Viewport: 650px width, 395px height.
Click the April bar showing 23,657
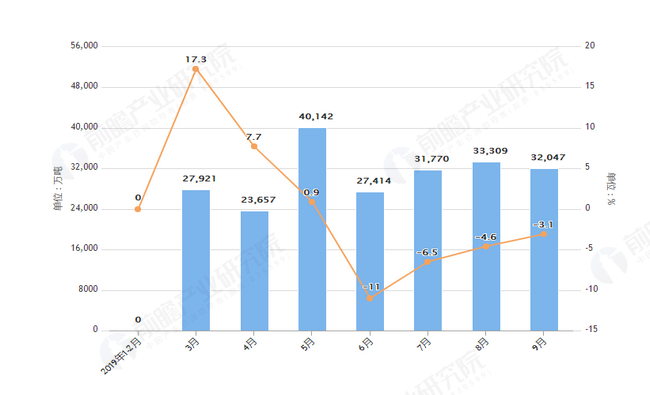click(254, 271)
